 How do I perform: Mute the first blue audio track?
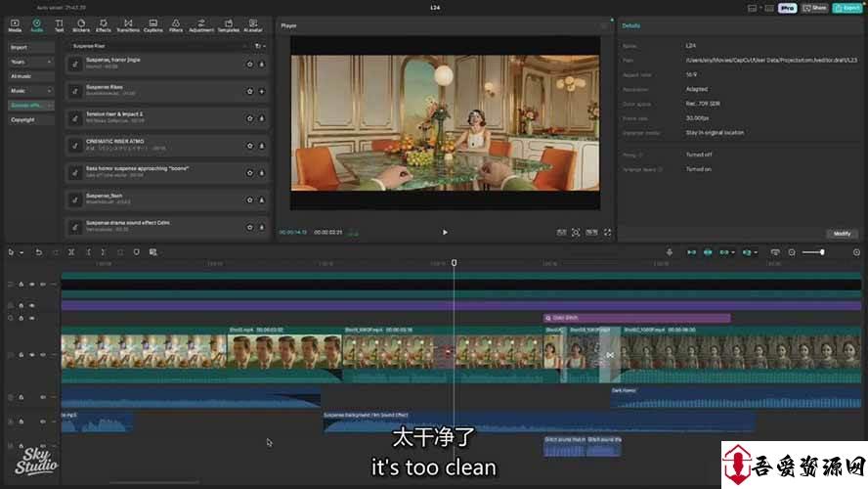click(43, 397)
